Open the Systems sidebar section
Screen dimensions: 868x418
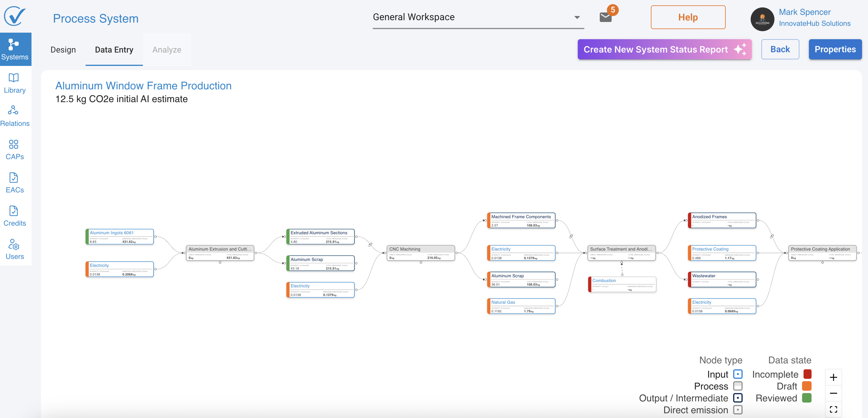click(x=15, y=49)
